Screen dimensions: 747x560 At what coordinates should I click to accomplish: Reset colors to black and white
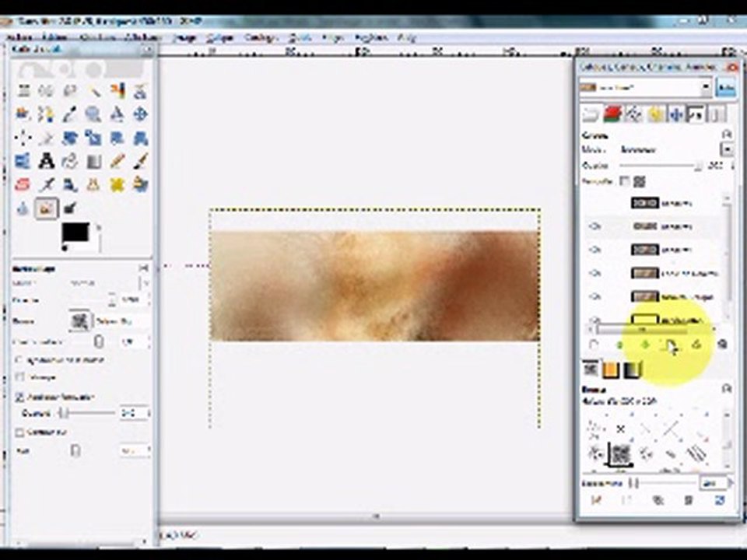coord(65,248)
